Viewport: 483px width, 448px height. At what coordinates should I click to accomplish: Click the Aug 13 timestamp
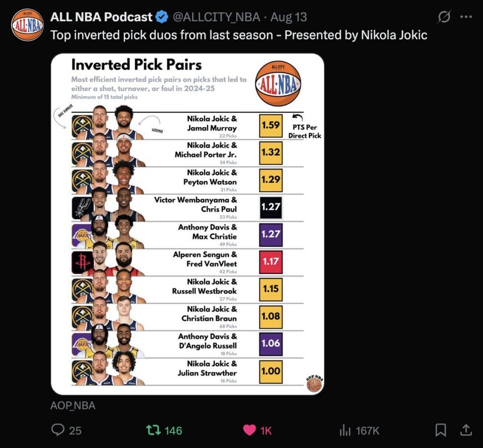(x=289, y=17)
